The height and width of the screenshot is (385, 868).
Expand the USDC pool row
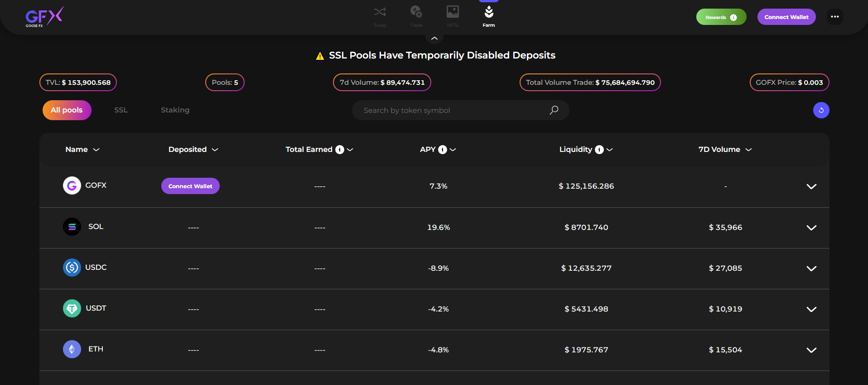point(811,268)
